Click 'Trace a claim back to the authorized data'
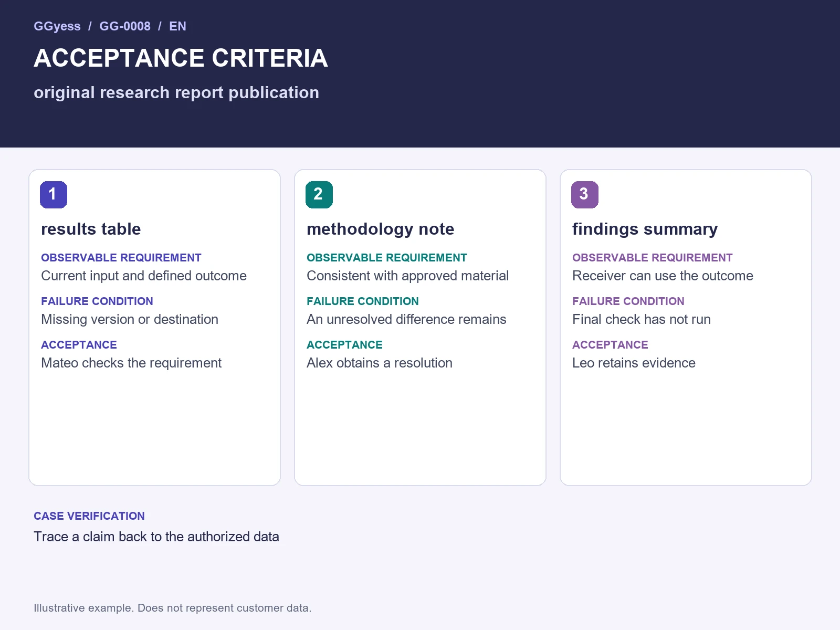The height and width of the screenshot is (630, 840). tap(156, 537)
